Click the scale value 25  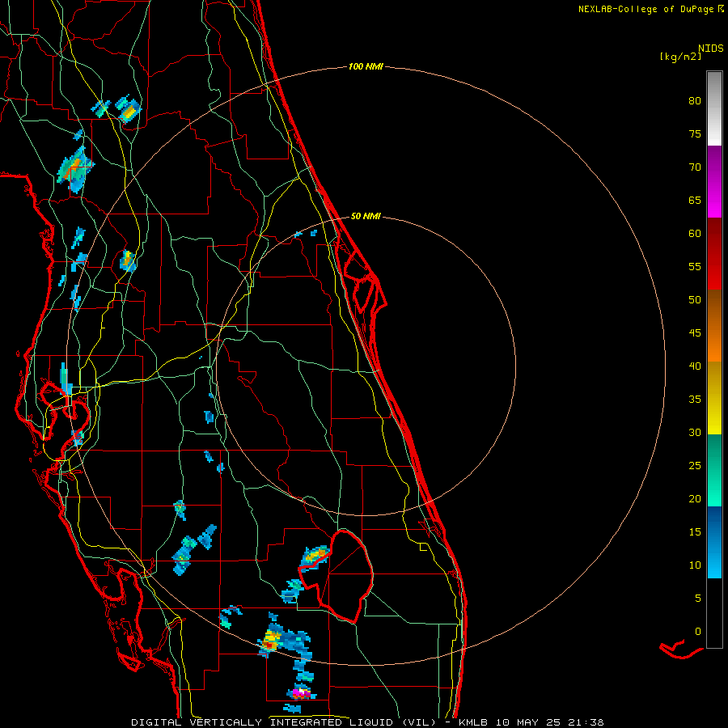(x=695, y=466)
